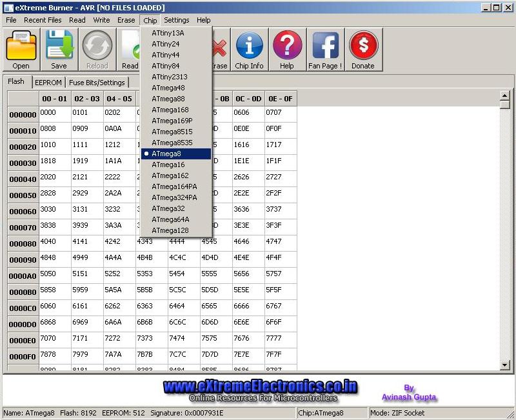Viewport: 516px width, 420px height.
Task: Open the Settings menu
Action: pos(177,20)
